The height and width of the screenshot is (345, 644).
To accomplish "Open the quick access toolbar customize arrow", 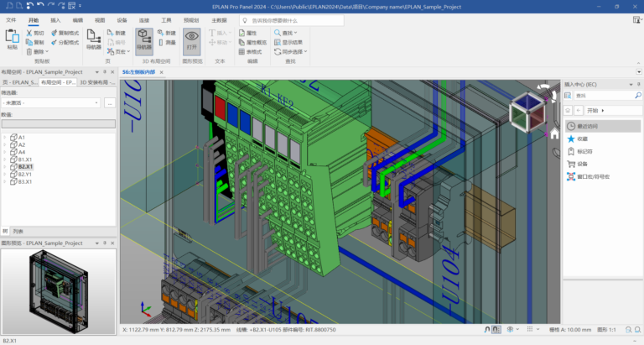I will [80, 6].
